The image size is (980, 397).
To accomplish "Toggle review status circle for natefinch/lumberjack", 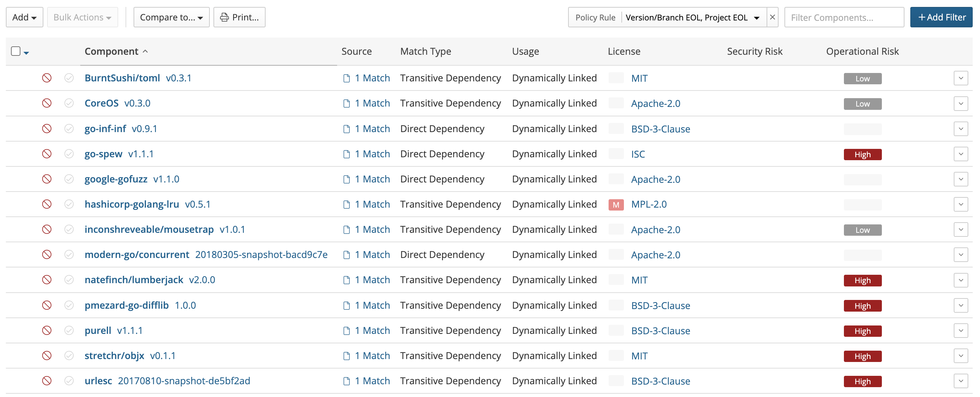I will coord(69,280).
